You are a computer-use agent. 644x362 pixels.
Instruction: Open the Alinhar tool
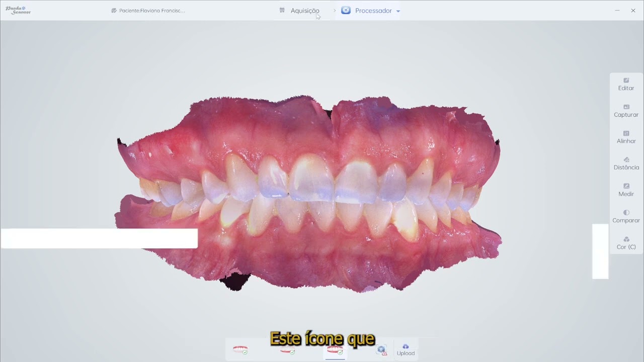[626, 137]
